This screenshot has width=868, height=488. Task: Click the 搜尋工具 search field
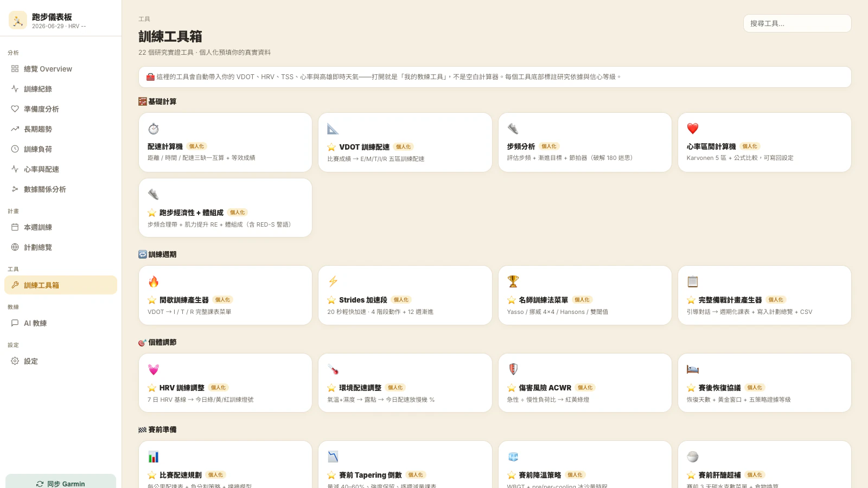tap(797, 23)
